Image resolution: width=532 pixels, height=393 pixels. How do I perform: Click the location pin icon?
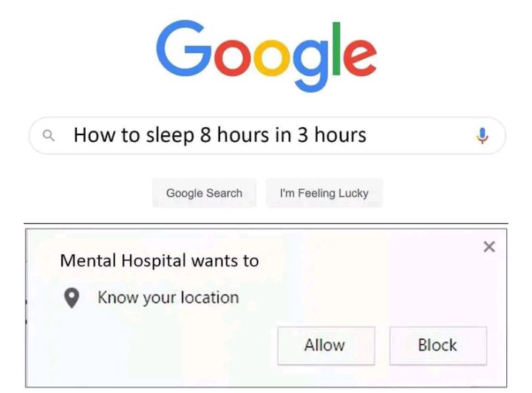pos(72,298)
